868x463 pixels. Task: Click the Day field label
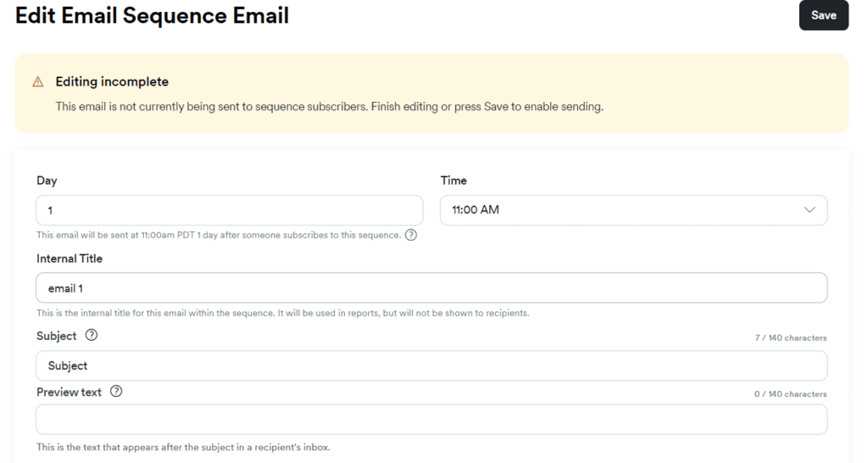click(x=47, y=181)
